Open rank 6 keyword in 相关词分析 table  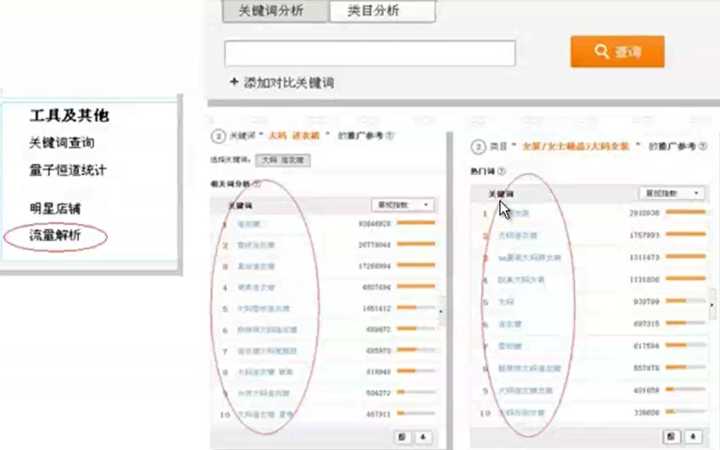(267, 330)
